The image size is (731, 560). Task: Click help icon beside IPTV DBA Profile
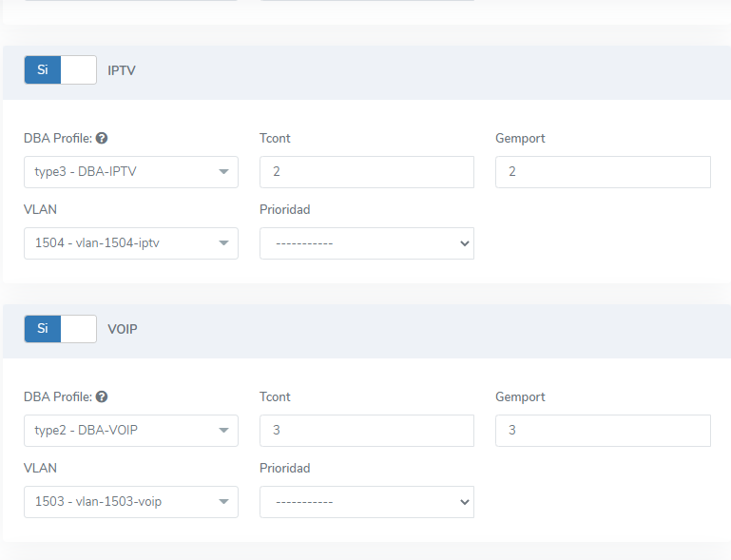[x=102, y=139]
